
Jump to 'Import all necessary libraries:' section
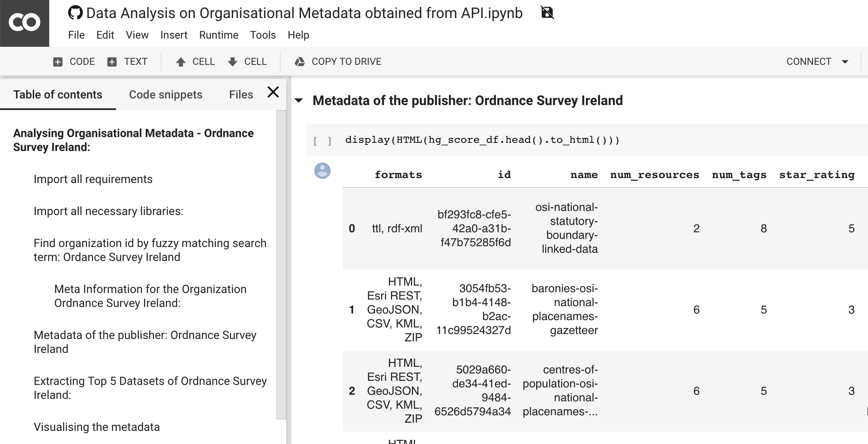[108, 211]
